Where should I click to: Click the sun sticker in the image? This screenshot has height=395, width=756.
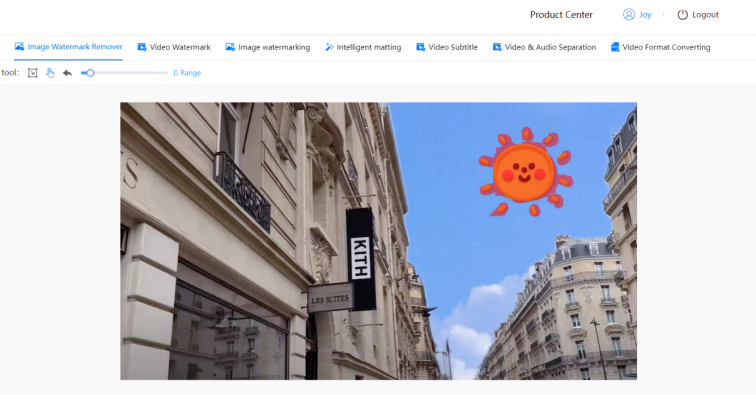tap(526, 172)
